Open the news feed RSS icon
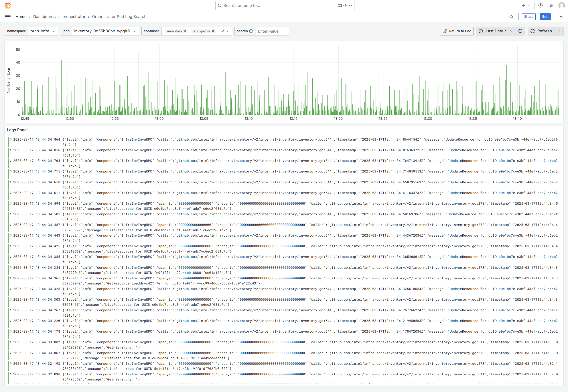568x392 pixels. tap(551, 5)
